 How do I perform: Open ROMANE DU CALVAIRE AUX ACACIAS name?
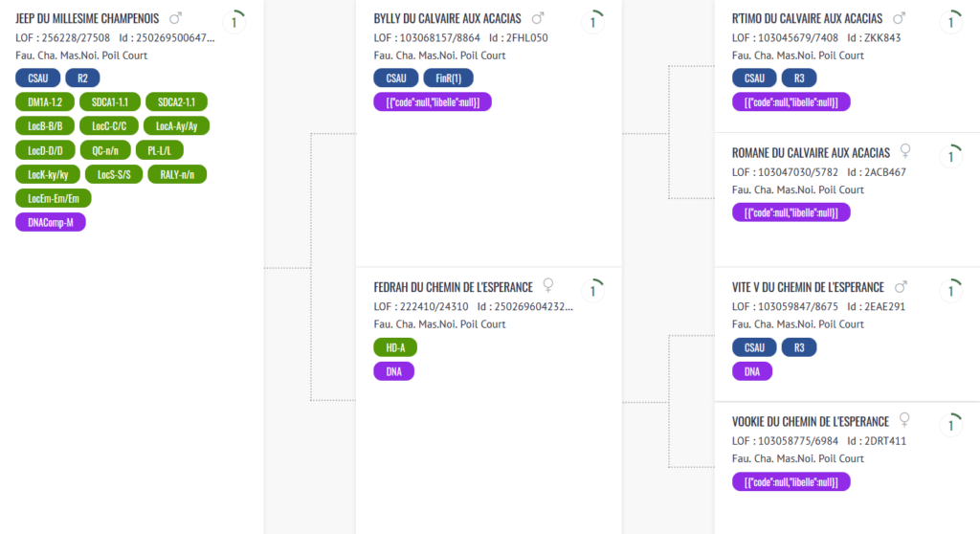(811, 152)
